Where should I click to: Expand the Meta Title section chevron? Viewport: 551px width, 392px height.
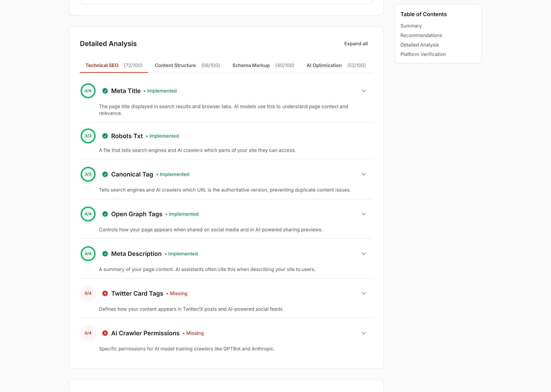point(364,91)
